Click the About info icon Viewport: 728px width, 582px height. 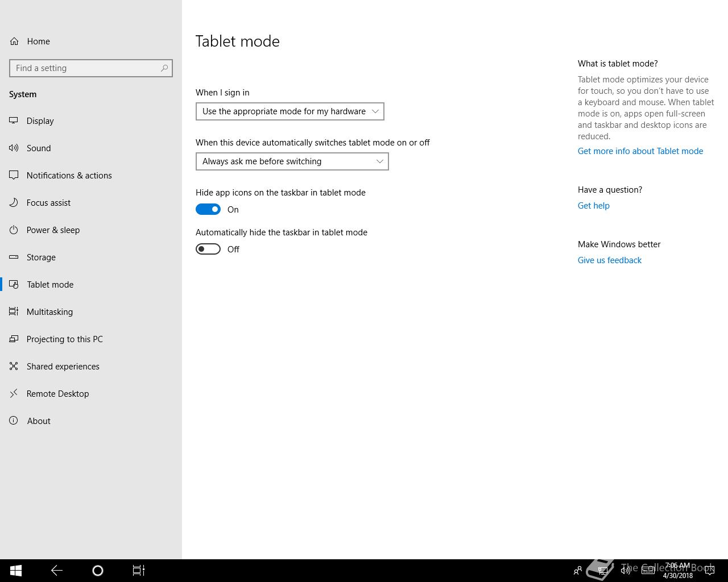click(14, 421)
